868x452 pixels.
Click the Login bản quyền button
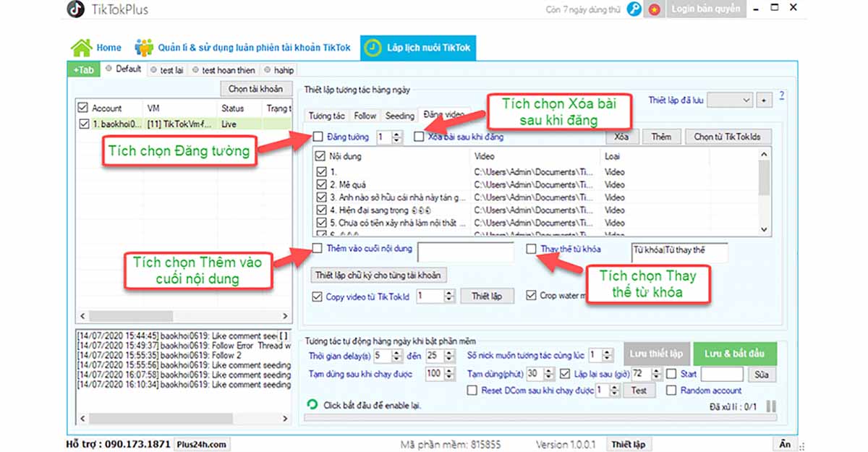(x=705, y=9)
